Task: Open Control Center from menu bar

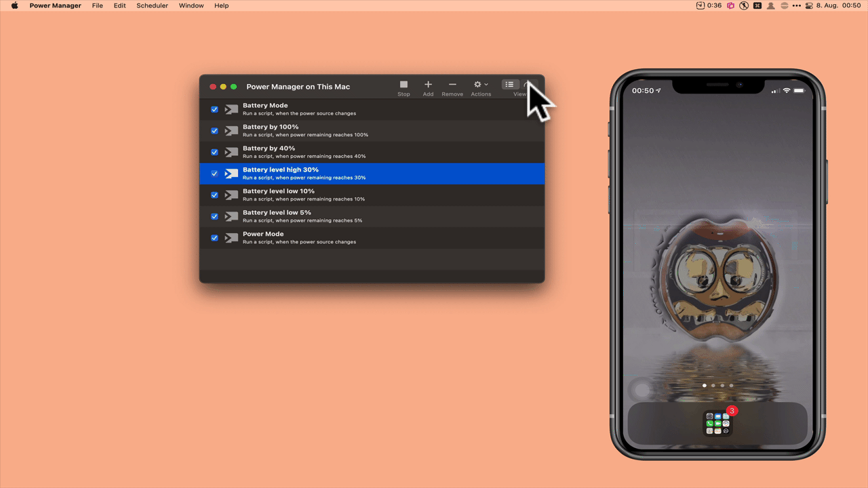Action: (x=809, y=5)
